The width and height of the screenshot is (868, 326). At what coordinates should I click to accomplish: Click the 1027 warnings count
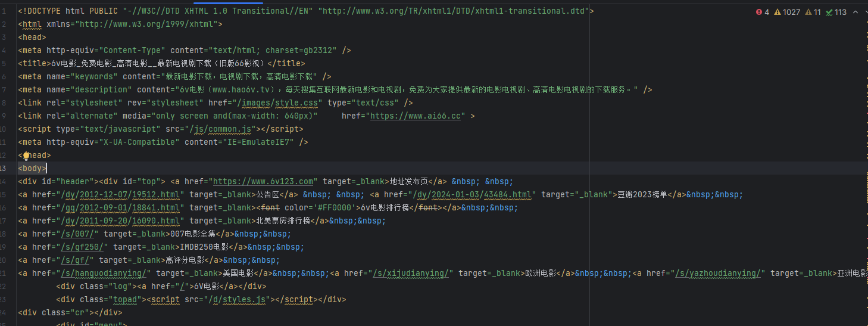tap(792, 12)
